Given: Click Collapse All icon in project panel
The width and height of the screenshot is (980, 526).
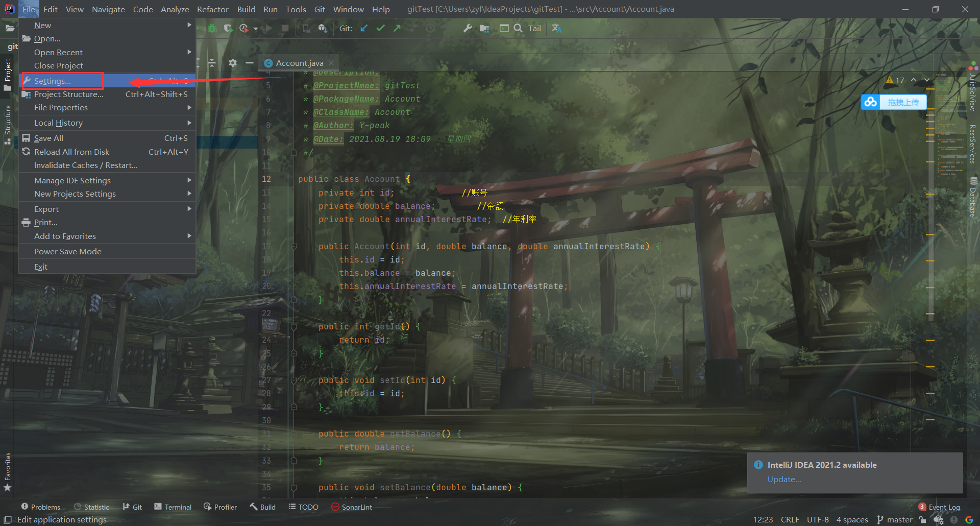Looking at the screenshot, I should (212, 63).
